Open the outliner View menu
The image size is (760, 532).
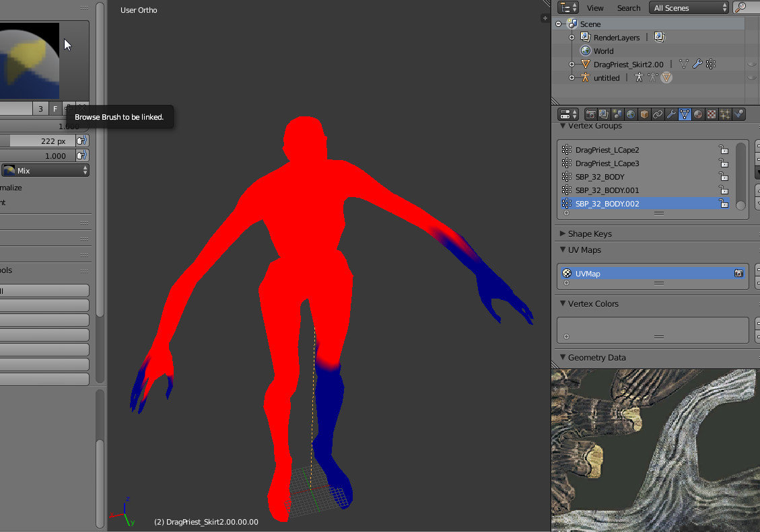(594, 8)
